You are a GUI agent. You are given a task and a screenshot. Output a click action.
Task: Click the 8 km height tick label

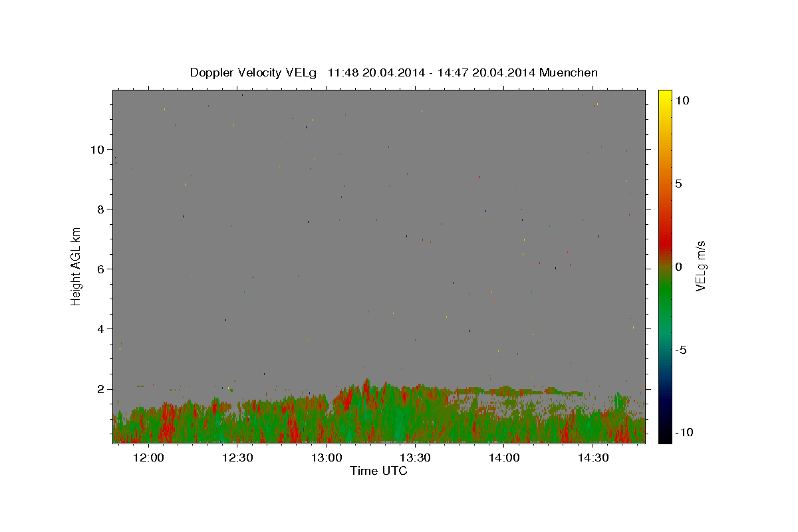[100, 209]
